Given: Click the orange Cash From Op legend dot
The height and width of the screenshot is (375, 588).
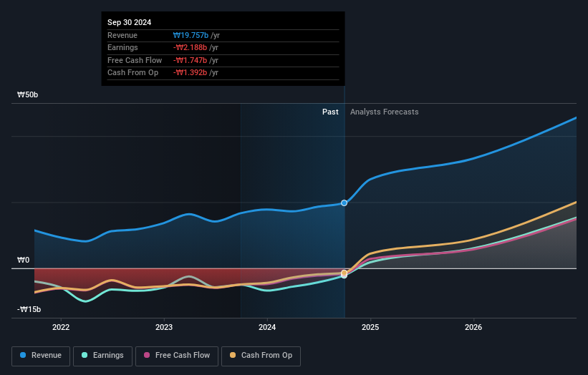Looking at the screenshot, I should tap(233, 355).
